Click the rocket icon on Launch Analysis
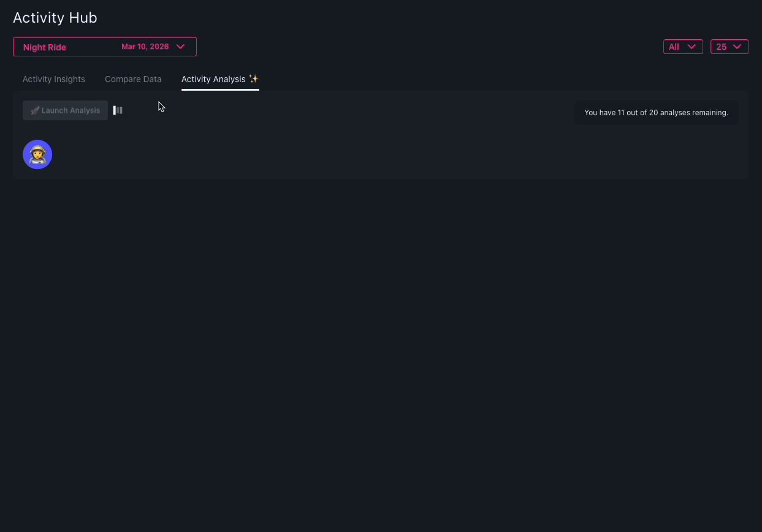Viewport: 762px width, 532px height. [34, 110]
